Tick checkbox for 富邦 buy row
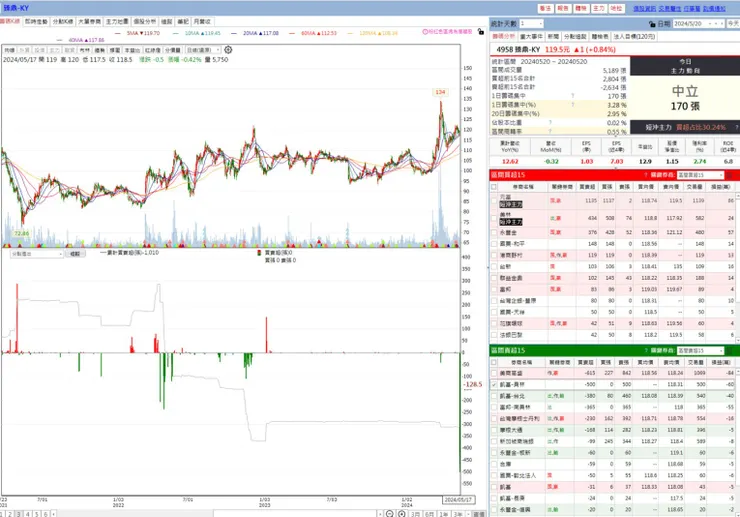Screen dimensions: 740x517 pyautogui.click(x=494, y=289)
